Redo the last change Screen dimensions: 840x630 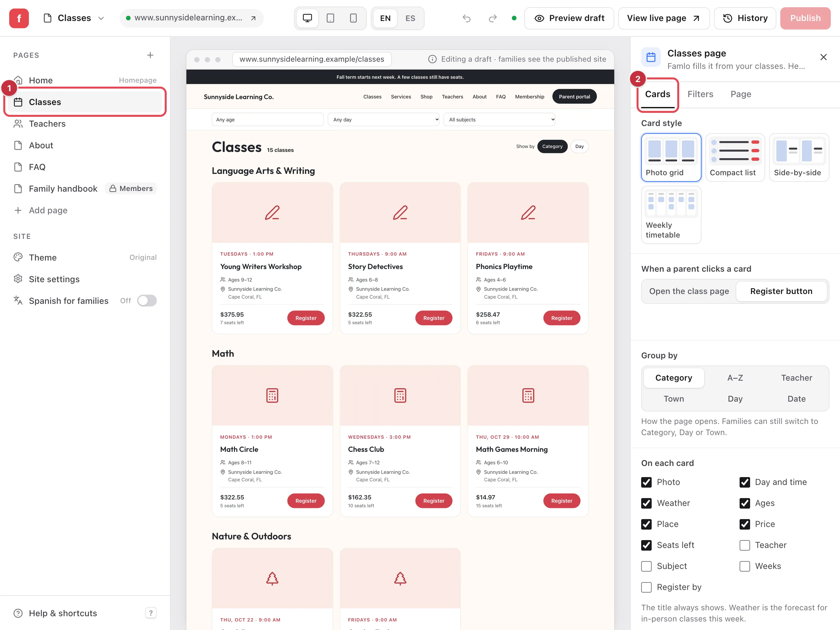coord(493,18)
